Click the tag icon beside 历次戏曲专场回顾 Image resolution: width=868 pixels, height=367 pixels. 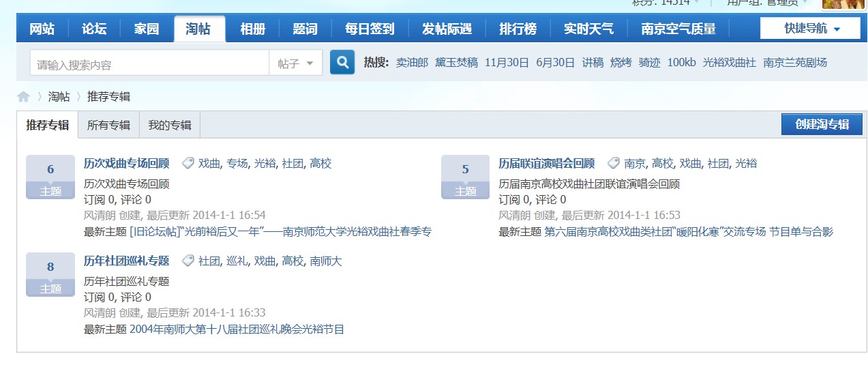tap(188, 163)
